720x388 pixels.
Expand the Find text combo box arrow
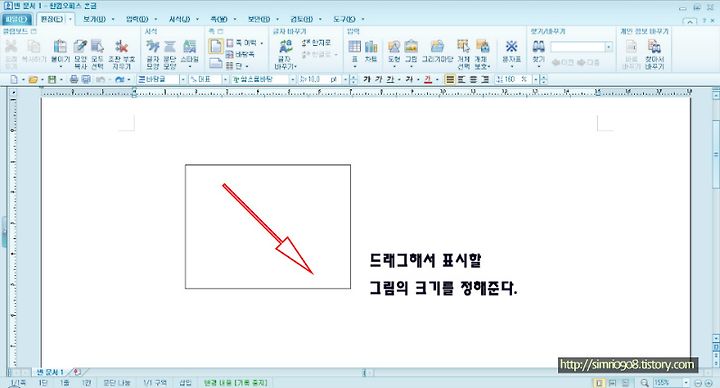pyautogui.click(x=609, y=47)
